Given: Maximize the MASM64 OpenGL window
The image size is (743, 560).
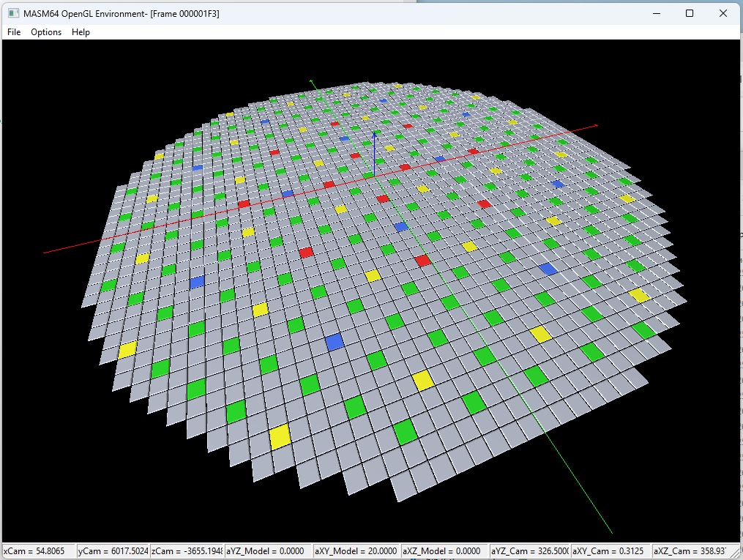Looking at the screenshot, I should coord(690,14).
